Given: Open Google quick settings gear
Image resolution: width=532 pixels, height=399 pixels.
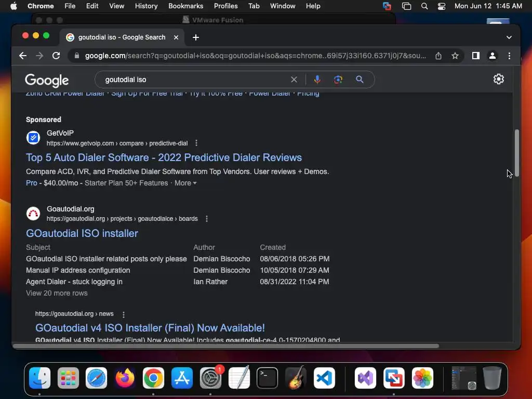Looking at the screenshot, I should 498,79.
